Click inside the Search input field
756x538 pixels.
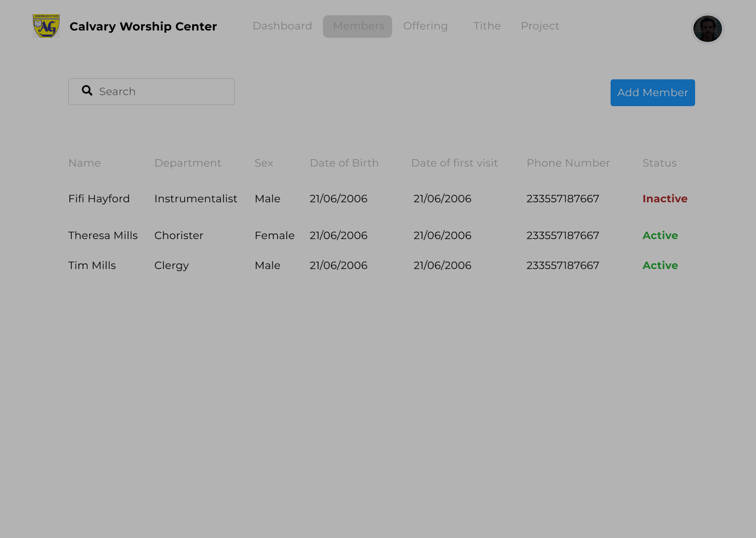click(x=157, y=91)
